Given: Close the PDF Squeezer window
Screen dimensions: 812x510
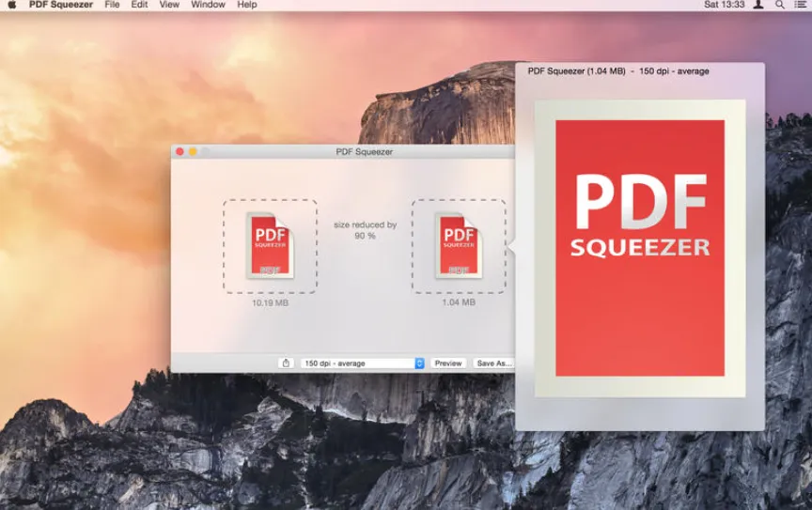Looking at the screenshot, I should click(x=180, y=152).
